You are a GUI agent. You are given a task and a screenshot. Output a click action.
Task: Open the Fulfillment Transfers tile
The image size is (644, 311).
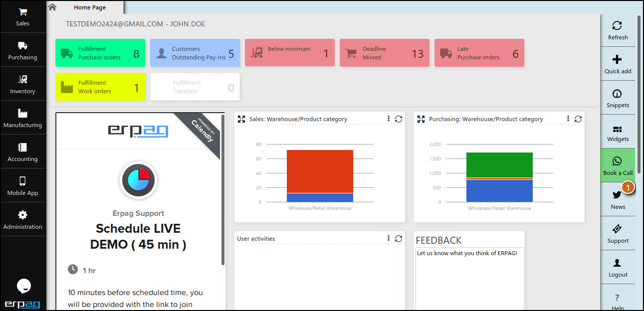(195, 87)
